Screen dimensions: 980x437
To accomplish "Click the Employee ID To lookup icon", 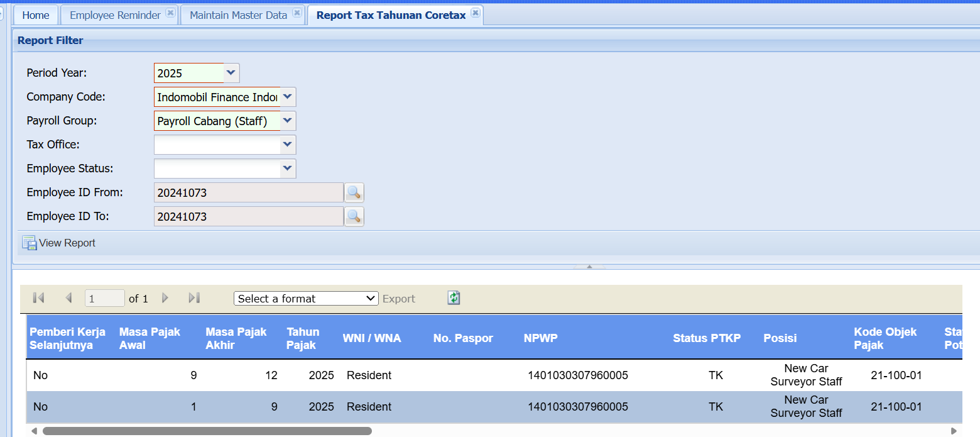I will pos(354,216).
